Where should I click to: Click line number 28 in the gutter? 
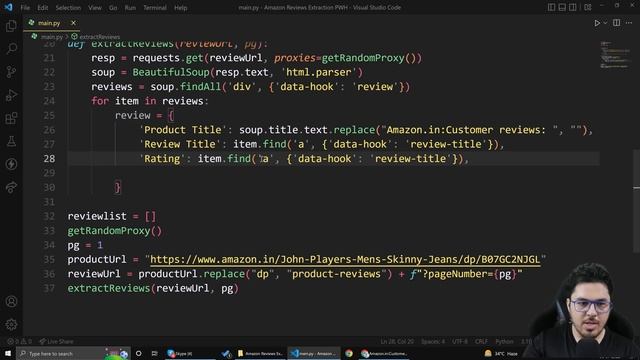pos(49,158)
